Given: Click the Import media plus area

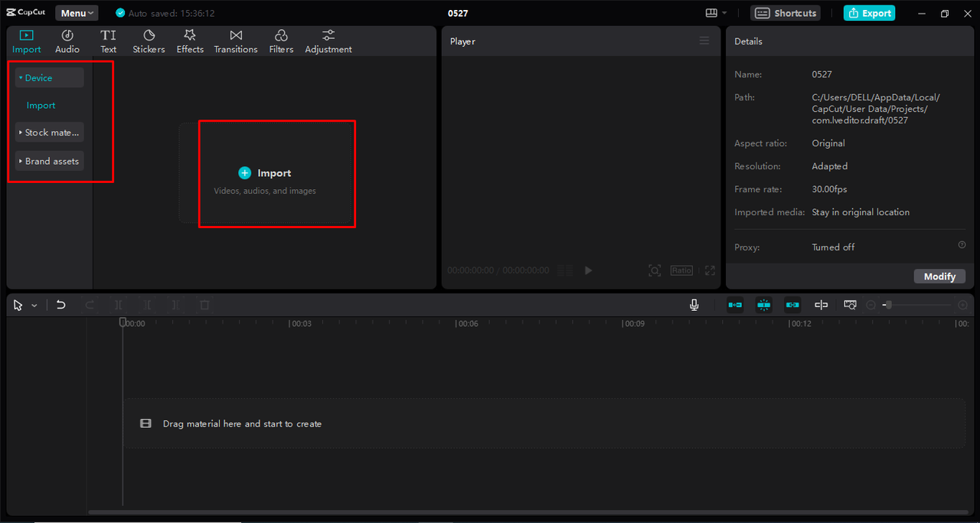Looking at the screenshot, I should pos(264,173).
